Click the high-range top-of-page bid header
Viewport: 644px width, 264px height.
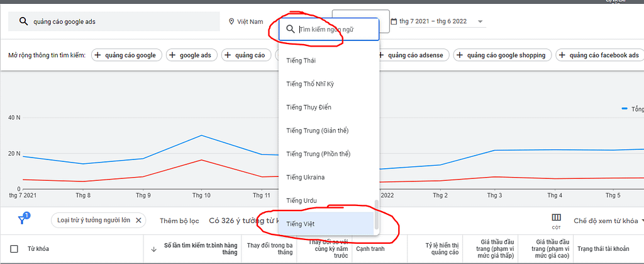[550, 249]
